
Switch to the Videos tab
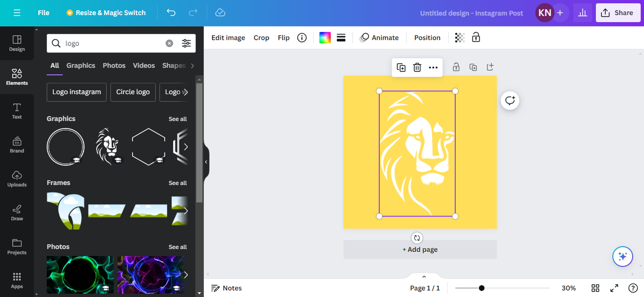point(144,65)
